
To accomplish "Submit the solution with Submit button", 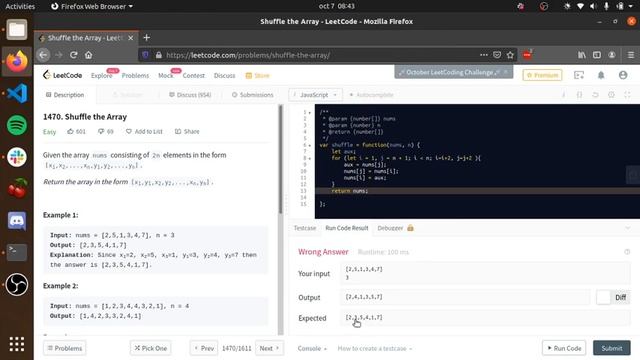I will 612,348.
